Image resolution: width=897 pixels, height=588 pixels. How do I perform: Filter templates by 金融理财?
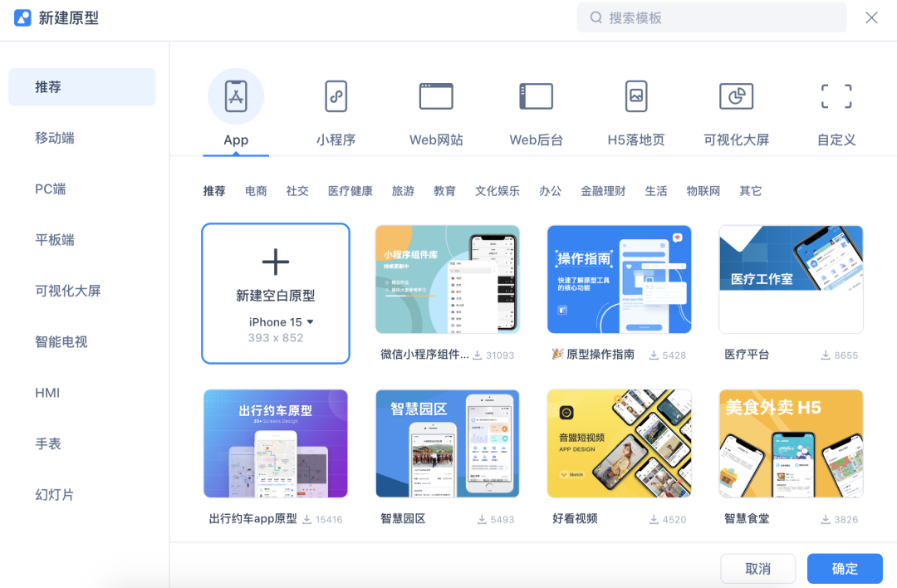(x=603, y=191)
